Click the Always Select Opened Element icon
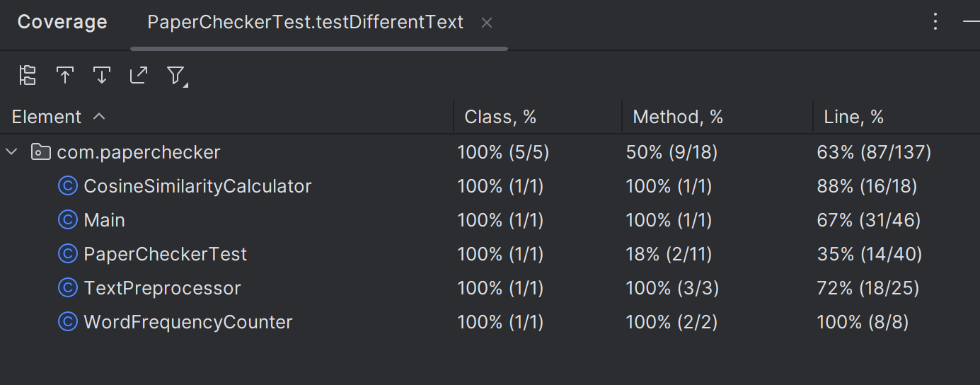This screenshot has width=980, height=385. coord(102,76)
